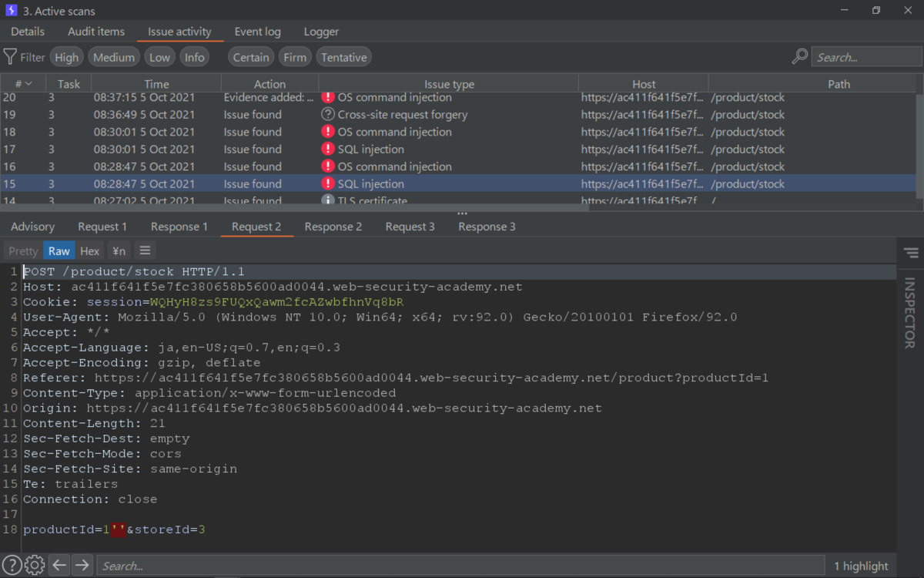Image resolution: width=924 pixels, height=578 pixels.
Task: Toggle Info severity filter
Action: [195, 57]
